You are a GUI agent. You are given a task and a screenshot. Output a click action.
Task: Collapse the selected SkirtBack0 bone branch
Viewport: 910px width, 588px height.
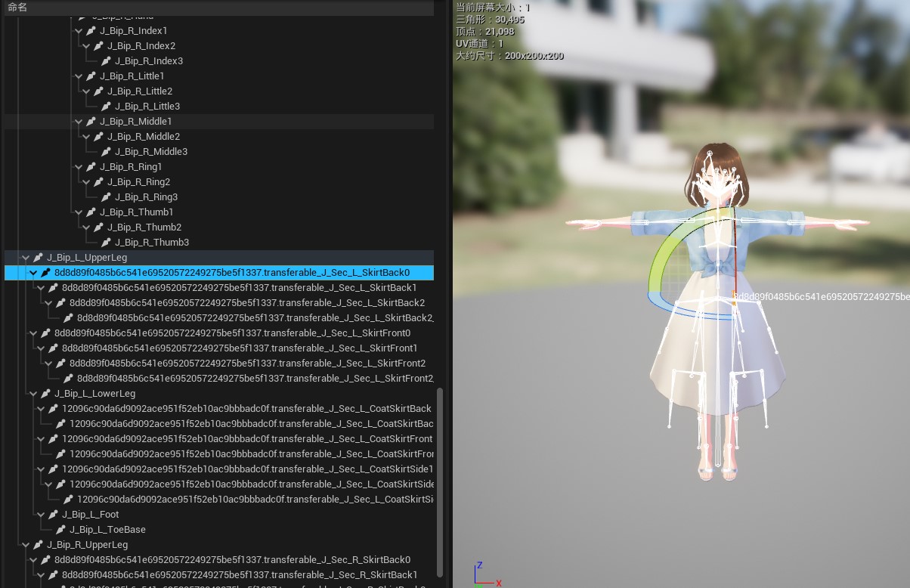tap(33, 272)
